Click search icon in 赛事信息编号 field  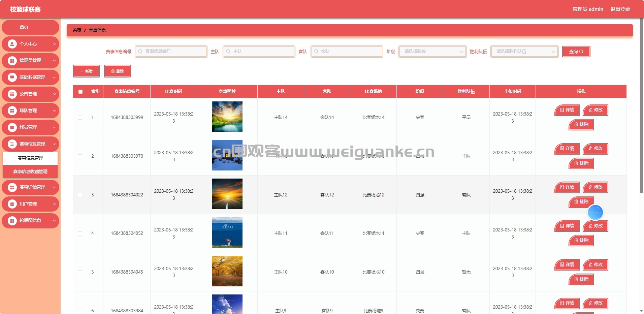click(x=140, y=52)
